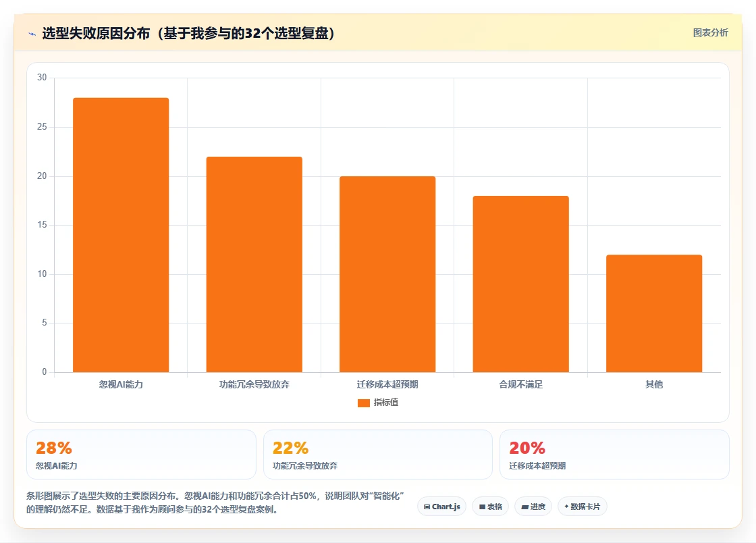Click the y-axis value 20
This screenshot has width=756, height=543.
coord(42,176)
